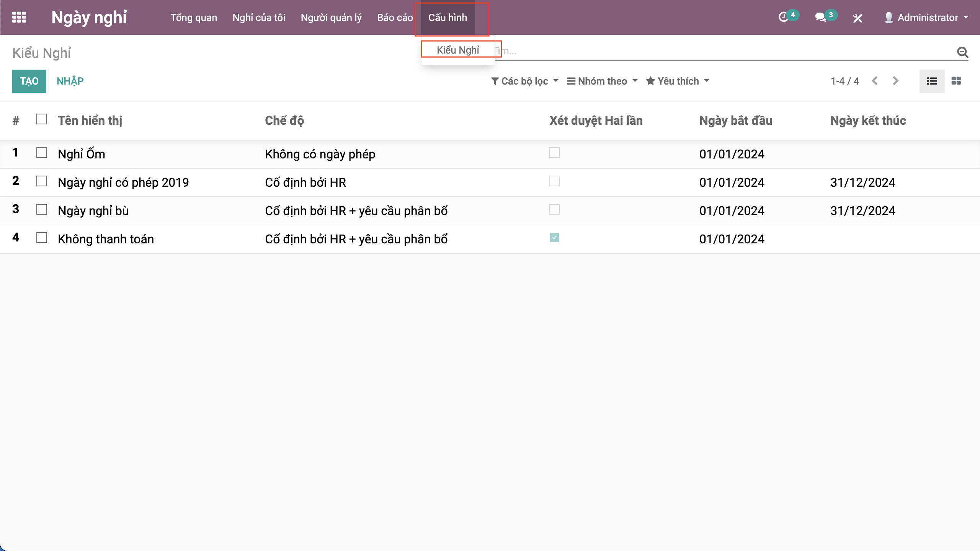Go to previous page arrow
Viewport: 980px width, 551px height.
click(x=875, y=81)
